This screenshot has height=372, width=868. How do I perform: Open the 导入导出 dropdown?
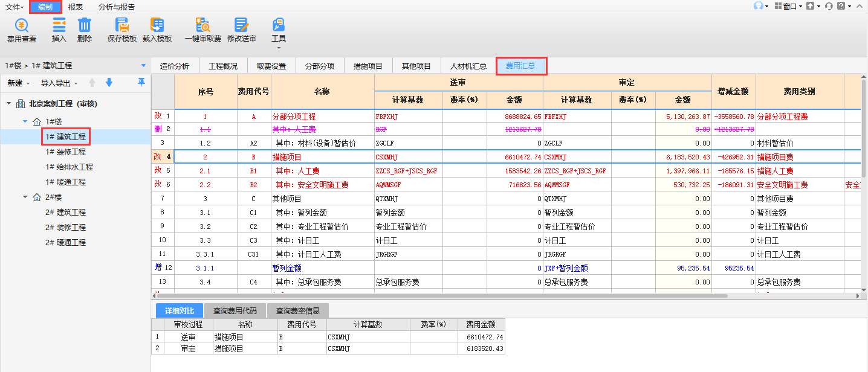coord(59,83)
